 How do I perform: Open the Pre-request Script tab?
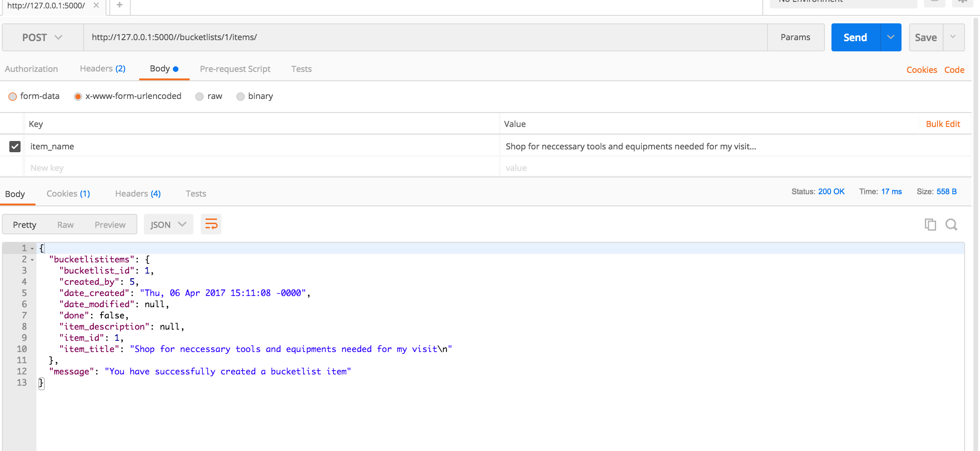235,69
